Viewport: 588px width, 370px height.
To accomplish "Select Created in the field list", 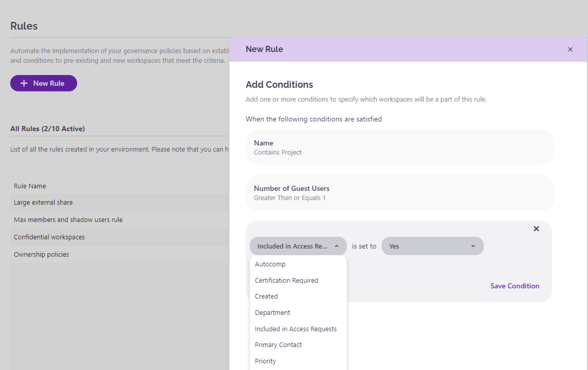I will [x=266, y=297].
